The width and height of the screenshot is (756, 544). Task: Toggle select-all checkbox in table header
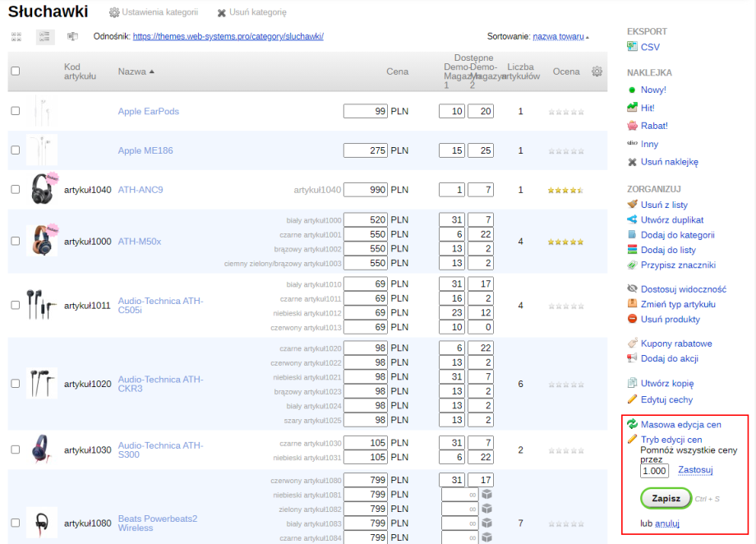(x=16, y=71)
